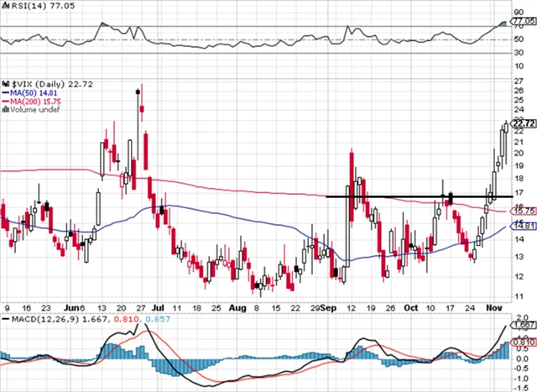This screenshot has height=392, width=537.
Task: Click the 14.81 MA(50) value tag on axis
Action: [523, 226]
